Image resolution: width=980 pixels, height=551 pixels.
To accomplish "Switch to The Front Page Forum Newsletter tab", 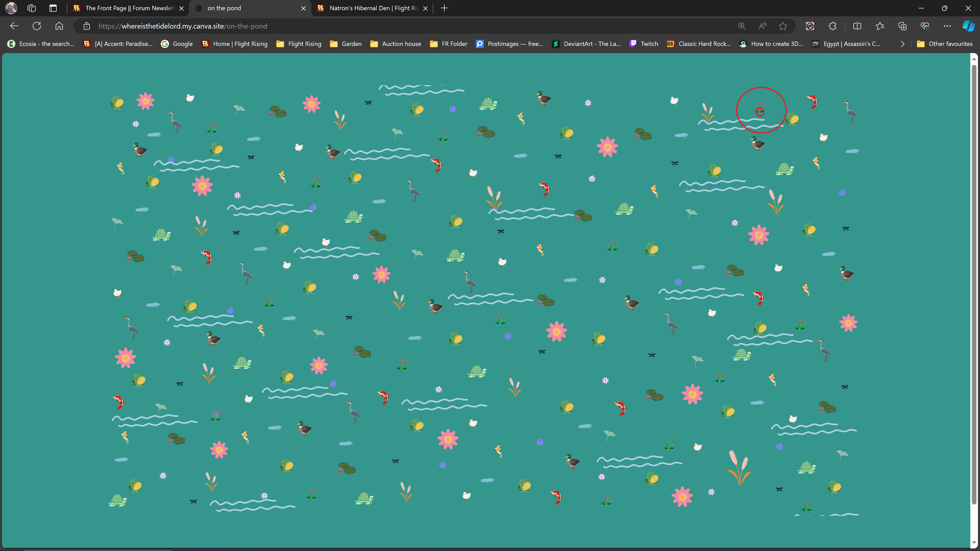I will point(129,8).
